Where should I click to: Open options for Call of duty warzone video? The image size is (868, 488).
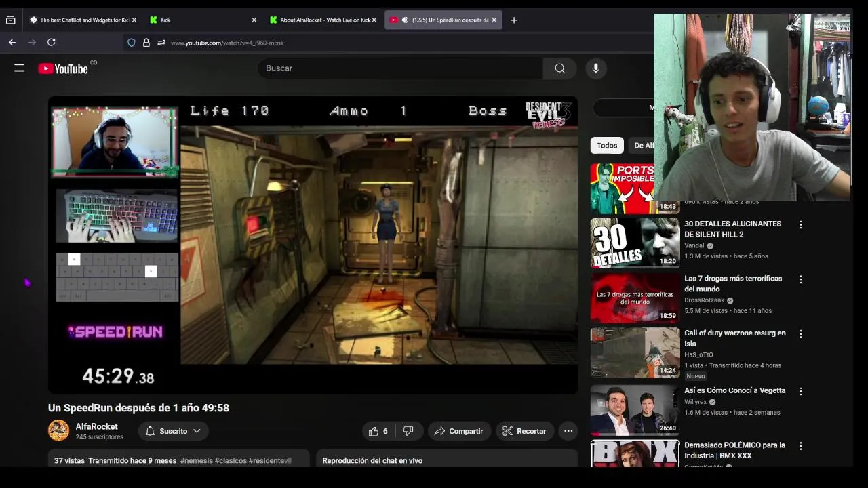click(800, 334)
